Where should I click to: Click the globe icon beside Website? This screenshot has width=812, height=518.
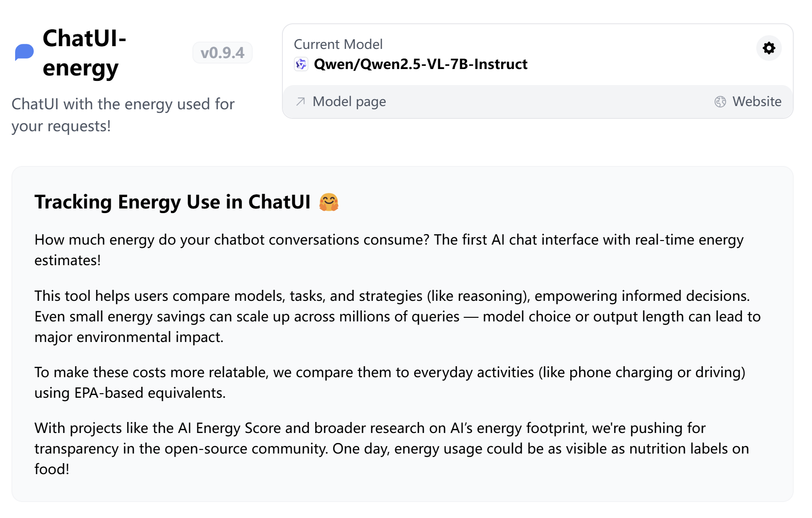[720, 101]
